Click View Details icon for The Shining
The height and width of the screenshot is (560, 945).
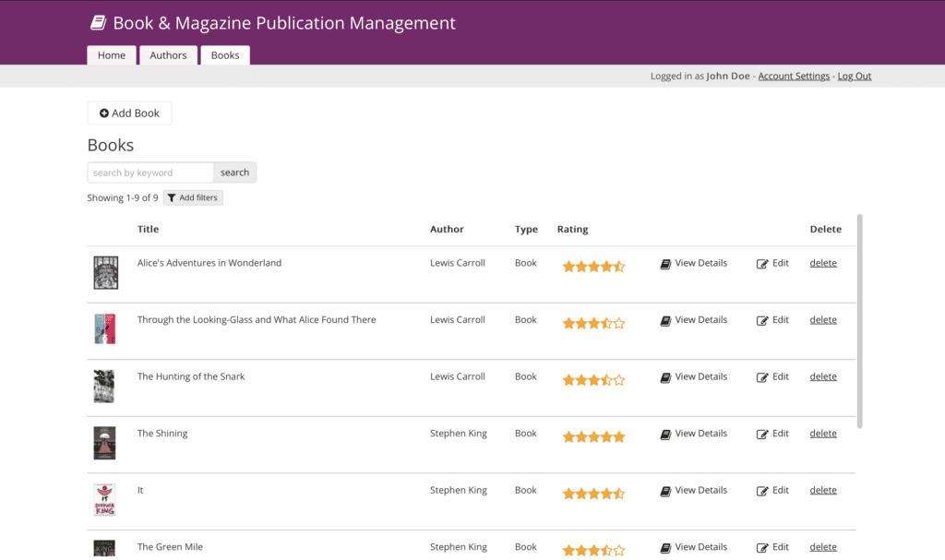[x=665, y=435]
